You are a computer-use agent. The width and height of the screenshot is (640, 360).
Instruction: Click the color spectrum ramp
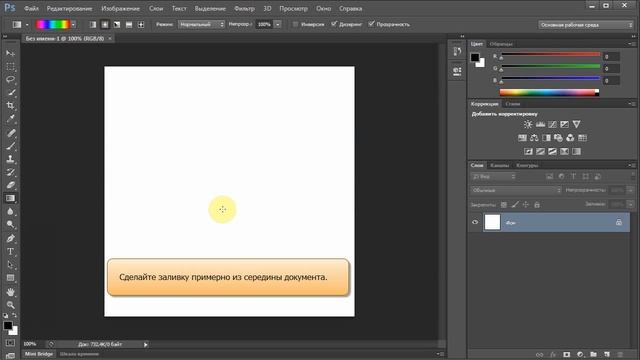pos(549,93)
